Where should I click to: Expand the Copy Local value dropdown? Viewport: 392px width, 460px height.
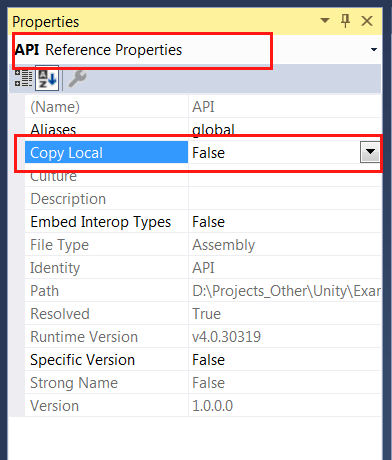[x=370, y=152]
